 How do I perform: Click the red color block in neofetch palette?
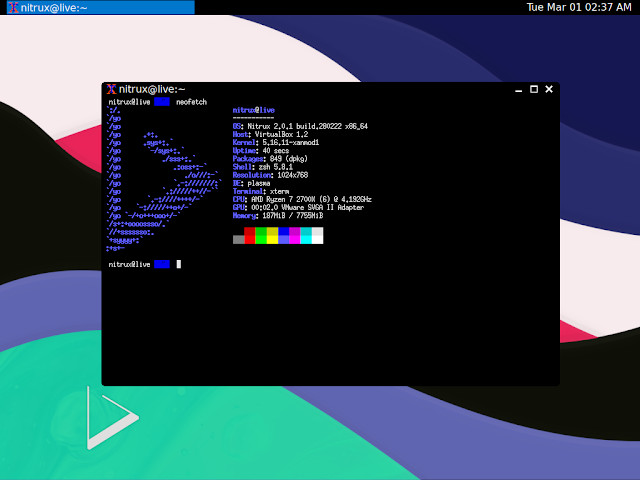coord(250,236)
